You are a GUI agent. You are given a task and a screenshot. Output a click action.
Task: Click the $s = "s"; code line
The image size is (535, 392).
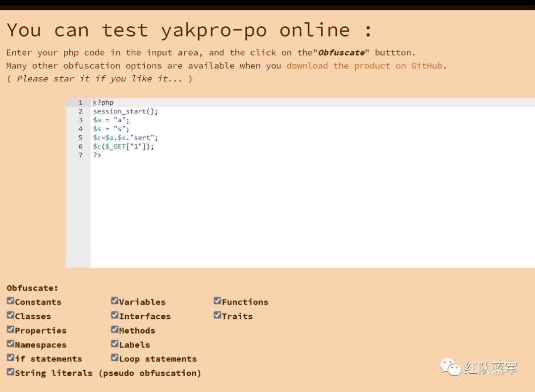[111, 129]
